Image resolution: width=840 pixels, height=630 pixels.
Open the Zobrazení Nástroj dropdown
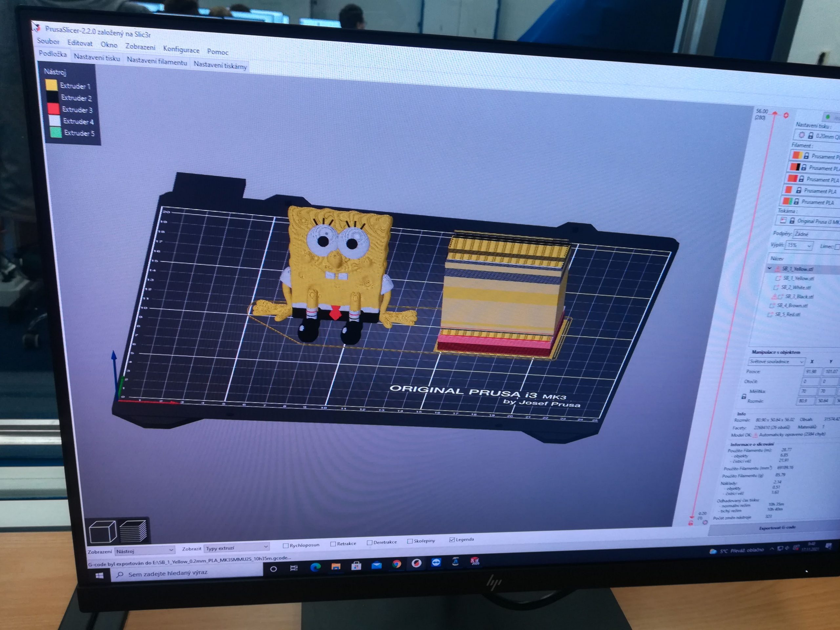145,551
